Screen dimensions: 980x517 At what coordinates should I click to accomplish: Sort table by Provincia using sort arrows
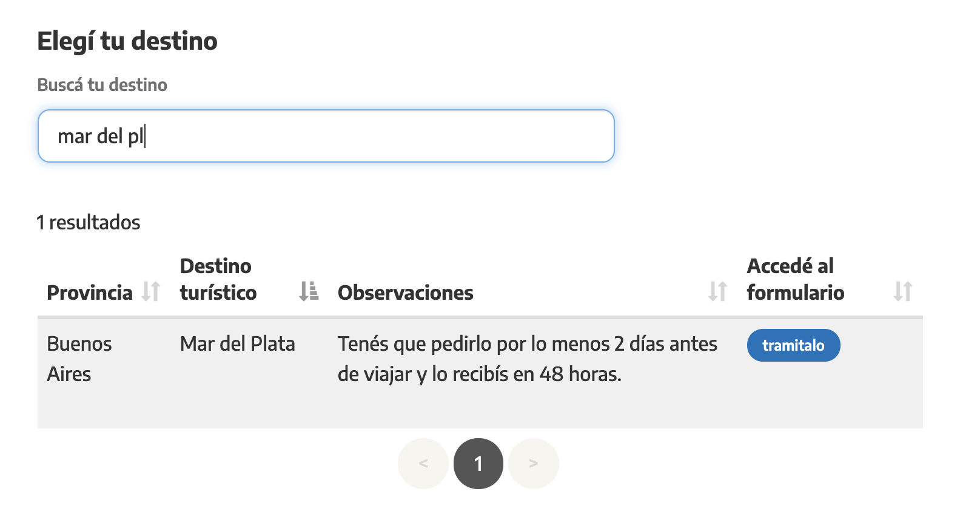click(x=150, y=292)
